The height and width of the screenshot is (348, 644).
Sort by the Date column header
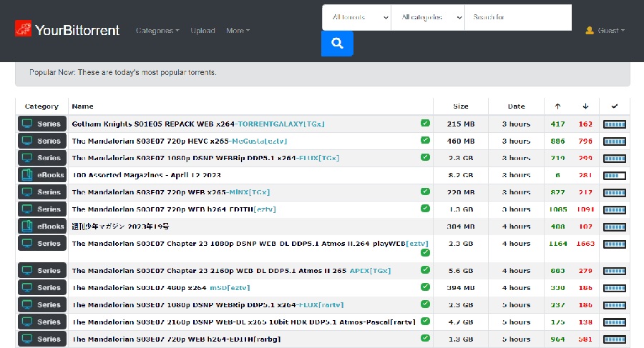click(516, 106)
